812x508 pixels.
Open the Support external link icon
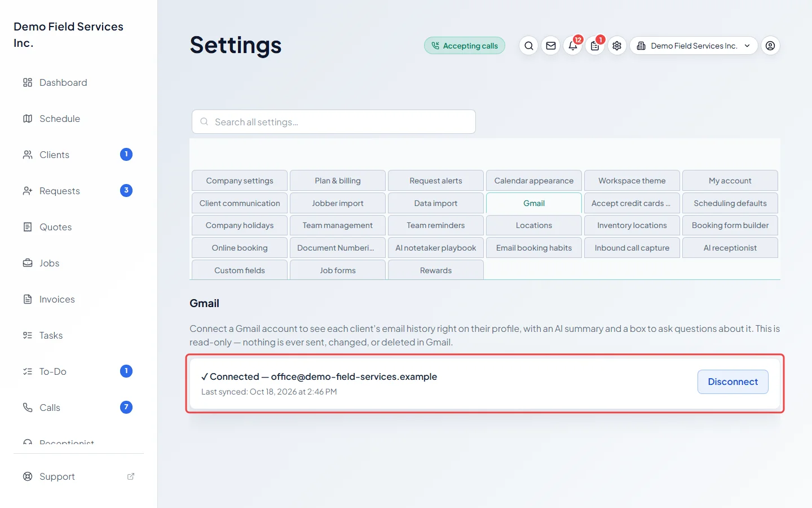tap(131, 476)
